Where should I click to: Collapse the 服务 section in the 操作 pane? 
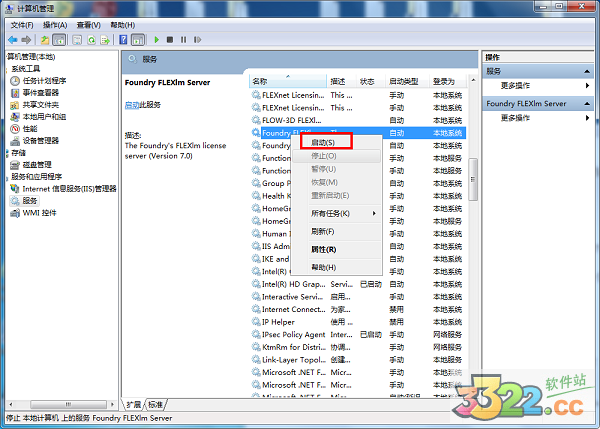pos(587,72)
